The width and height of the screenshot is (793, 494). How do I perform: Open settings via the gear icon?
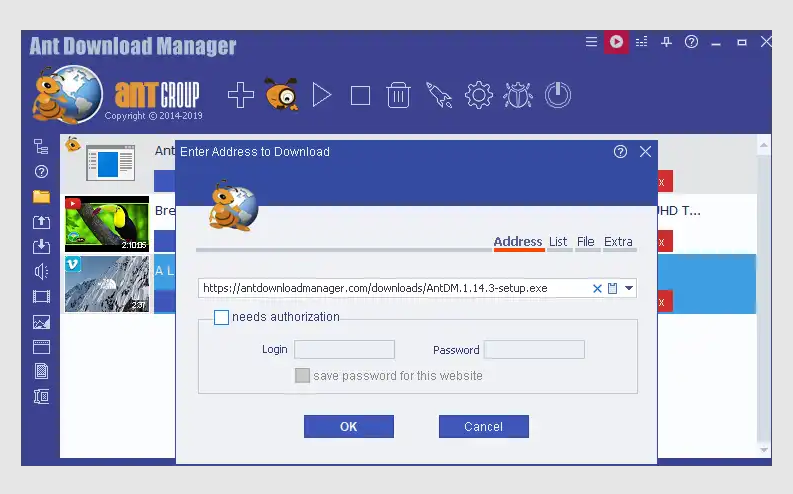coord(479,95)
